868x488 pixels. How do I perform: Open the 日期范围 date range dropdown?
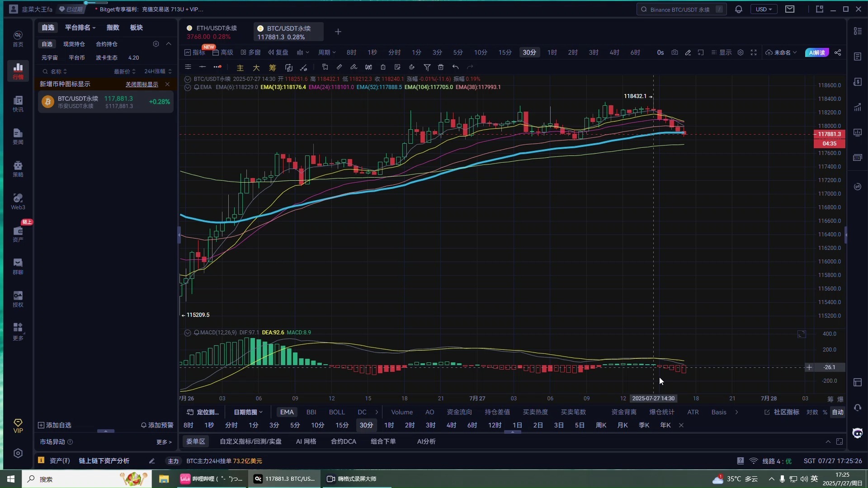click(248, 412)
